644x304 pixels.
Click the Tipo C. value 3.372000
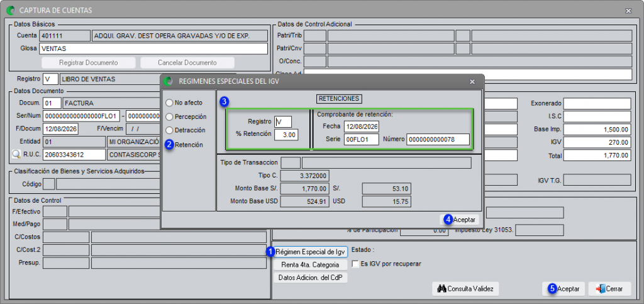(x=304, y=176)
